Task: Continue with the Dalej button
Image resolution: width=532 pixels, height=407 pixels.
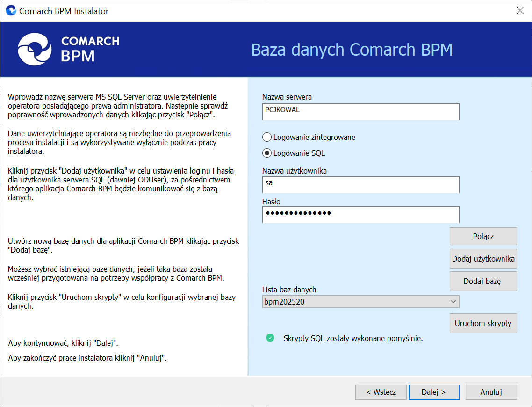Action: point(434,392)
